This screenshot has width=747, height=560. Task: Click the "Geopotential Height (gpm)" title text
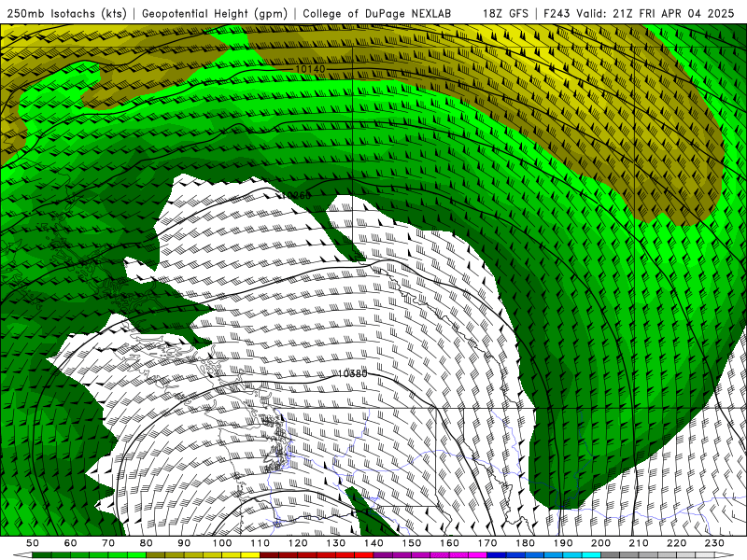click(x=215, y=13)
